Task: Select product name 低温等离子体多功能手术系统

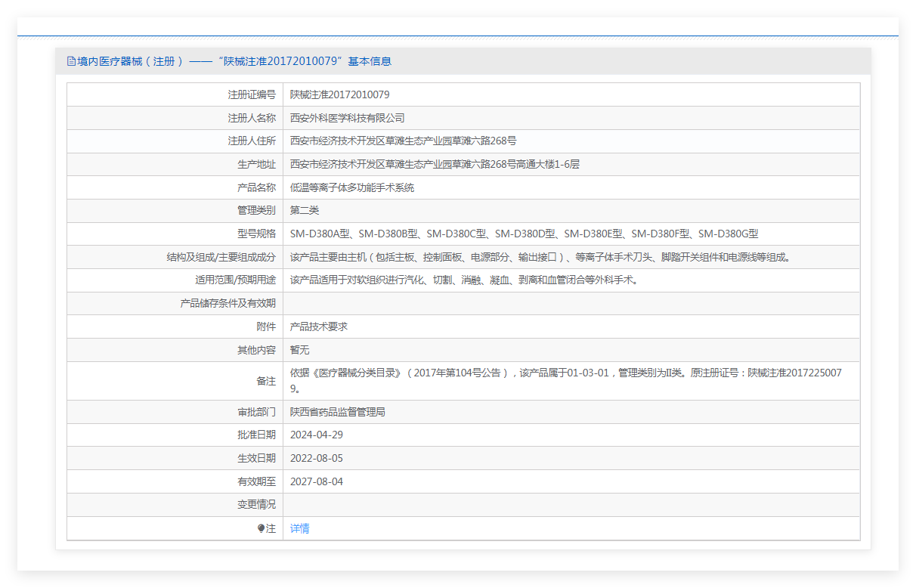Action: pyautogui.click(x=351, y=187)
